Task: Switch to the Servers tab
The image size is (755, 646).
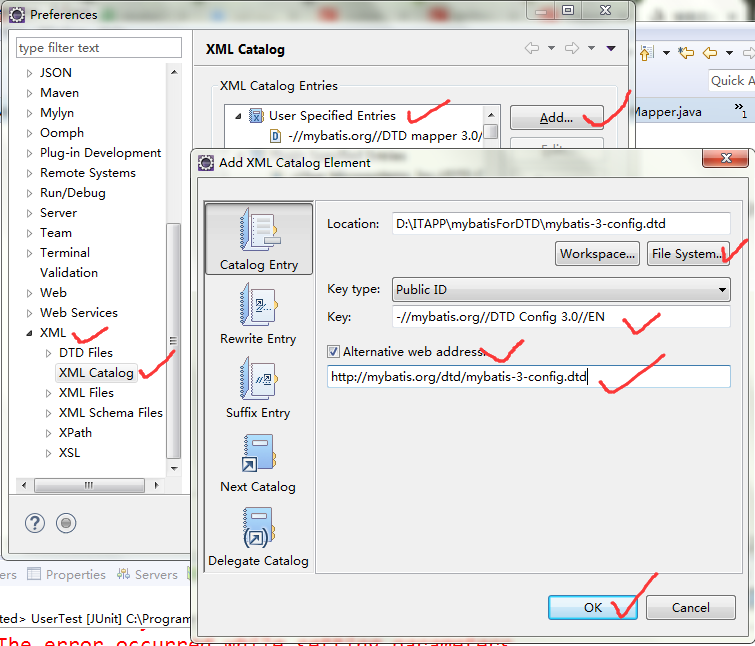Action: click(x=147, y=574)
